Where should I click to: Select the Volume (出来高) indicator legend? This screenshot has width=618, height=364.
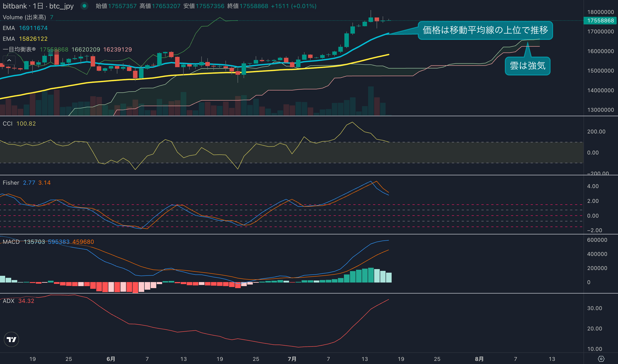[24, 17]
